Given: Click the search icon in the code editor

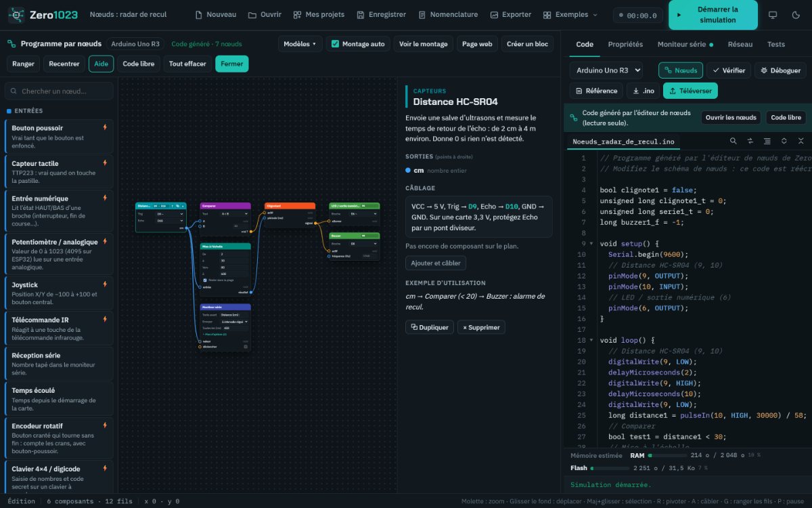Looking at the screenshot, I should [733, 141].
